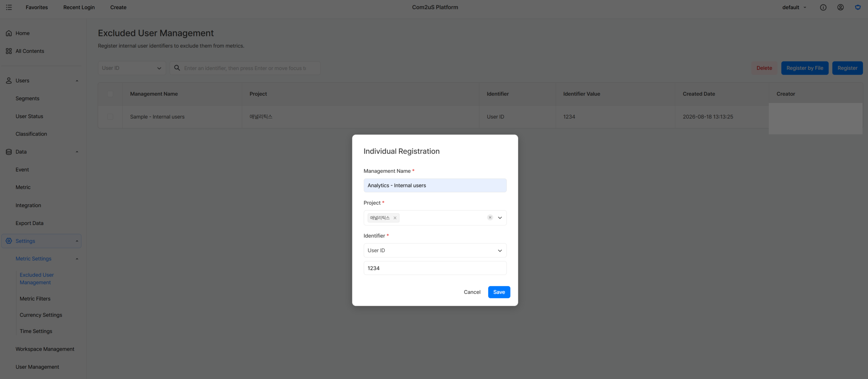Go to User Status
This screenshot has width=868, height=379.
(29, 116)
